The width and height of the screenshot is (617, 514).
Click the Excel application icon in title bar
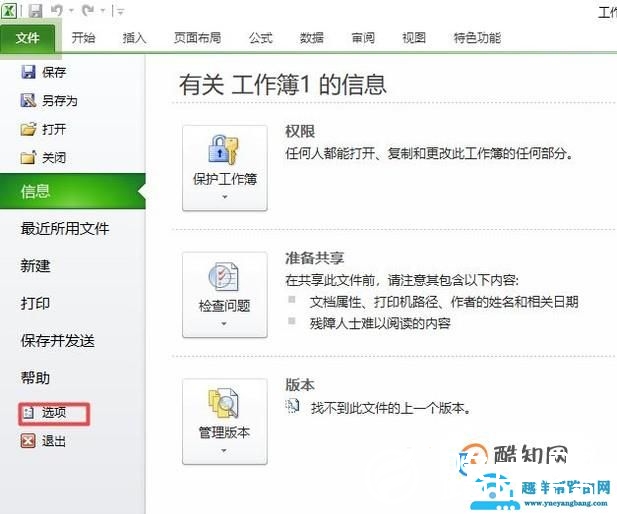tap(9, 11)
